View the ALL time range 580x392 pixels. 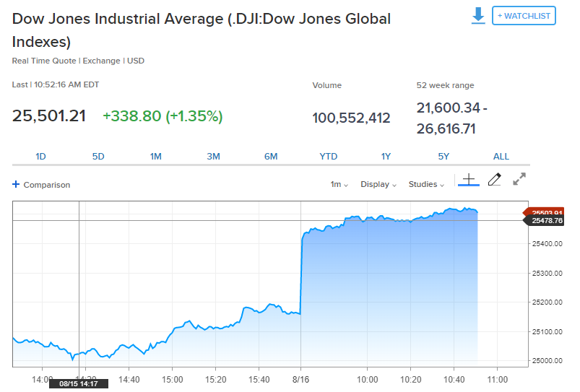pyautogui.click(x=501, y=157)
